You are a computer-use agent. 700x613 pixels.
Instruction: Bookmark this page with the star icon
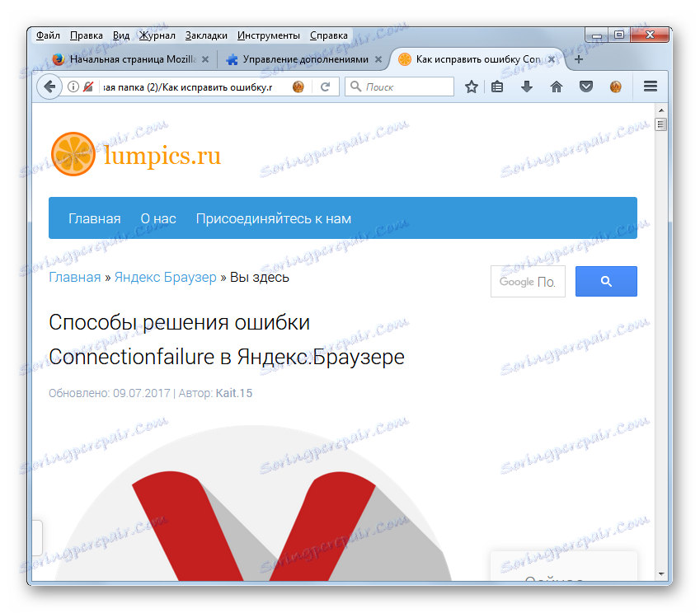click(472, 87)
